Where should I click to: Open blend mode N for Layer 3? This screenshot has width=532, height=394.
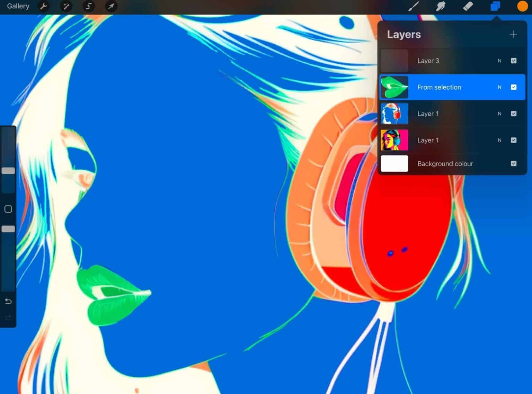pos(499,61)
